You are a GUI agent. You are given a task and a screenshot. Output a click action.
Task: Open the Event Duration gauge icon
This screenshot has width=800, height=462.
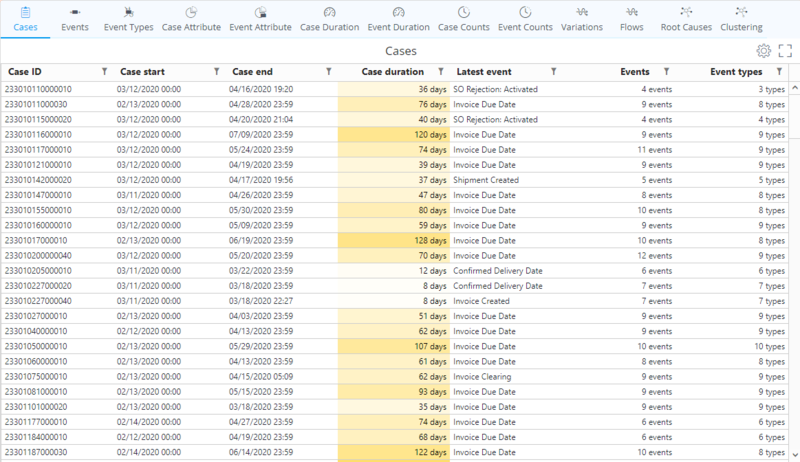398,12
